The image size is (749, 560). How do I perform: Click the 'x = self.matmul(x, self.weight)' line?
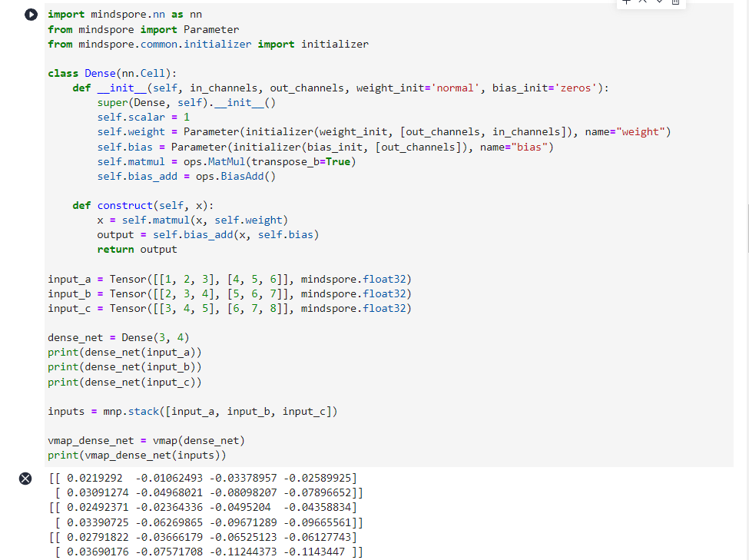pos(193,220)
